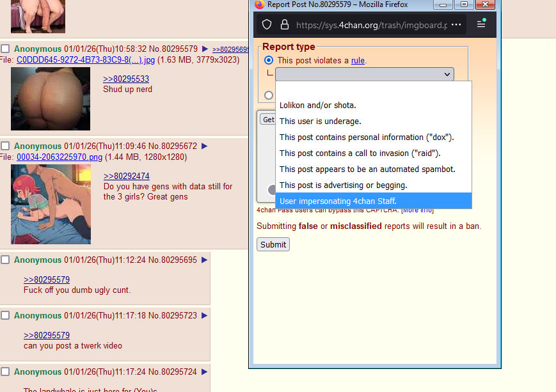The width and height of the screenshot is (556, 392).
Task: Open post menu arrow for No.80295672
Action: click(x=205, y=146)
